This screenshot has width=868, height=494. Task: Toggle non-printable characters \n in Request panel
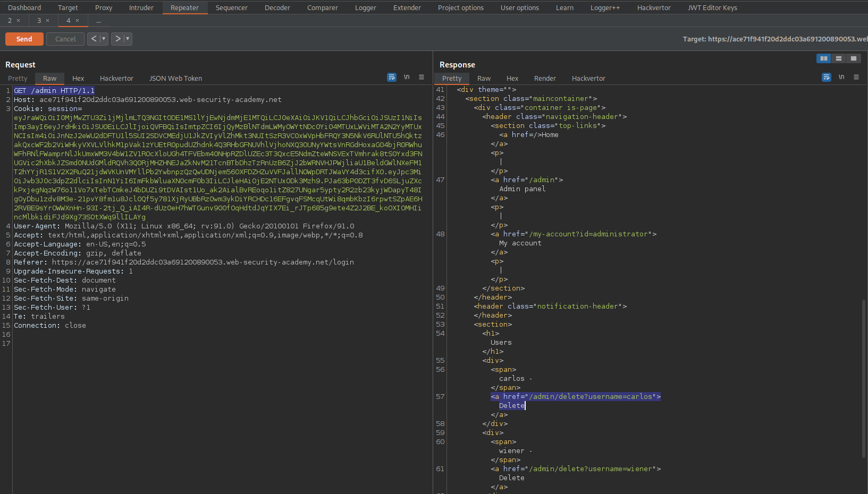(x=407, y=77)
